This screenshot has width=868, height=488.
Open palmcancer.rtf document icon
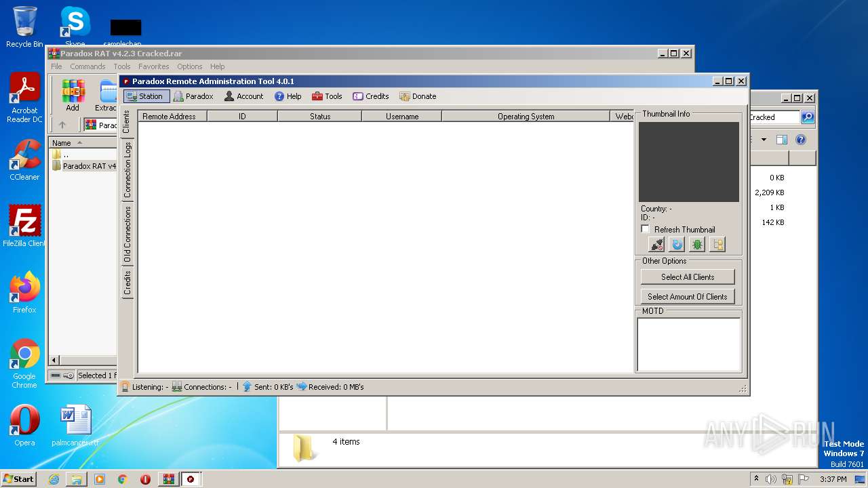click(75, 426)
